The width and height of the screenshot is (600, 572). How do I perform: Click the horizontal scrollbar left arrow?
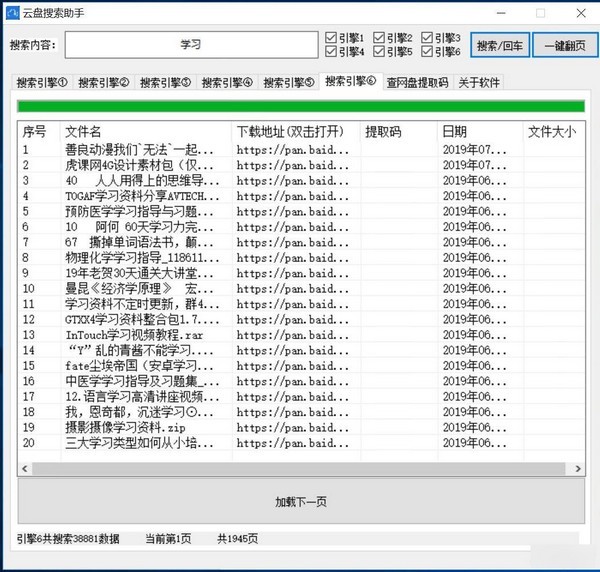[x=25, y=468]
